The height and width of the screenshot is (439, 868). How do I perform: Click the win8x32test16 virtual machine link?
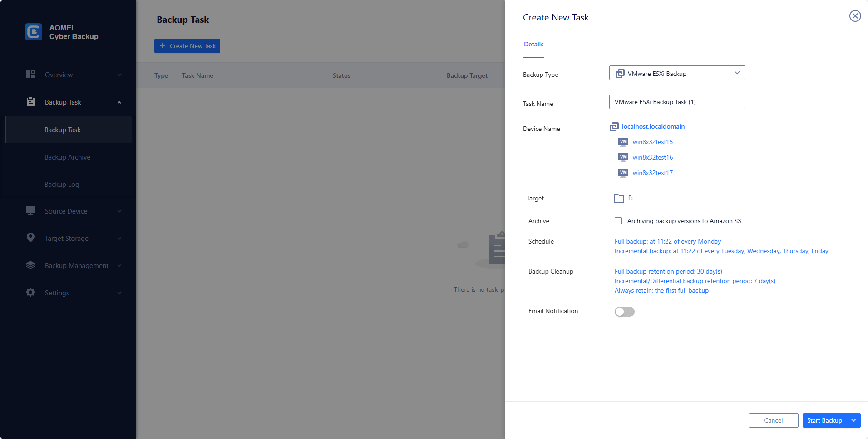click(653, 157)
